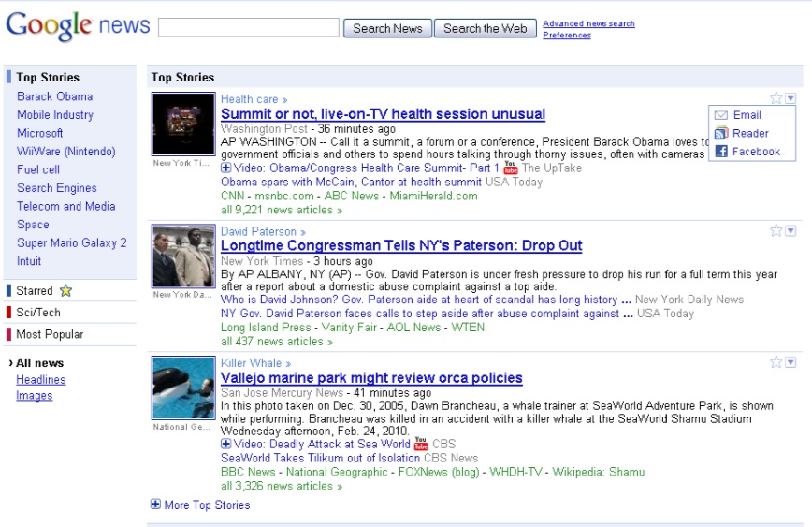
Task: Open Who is David Johnson article link
Action: (426, 300)
